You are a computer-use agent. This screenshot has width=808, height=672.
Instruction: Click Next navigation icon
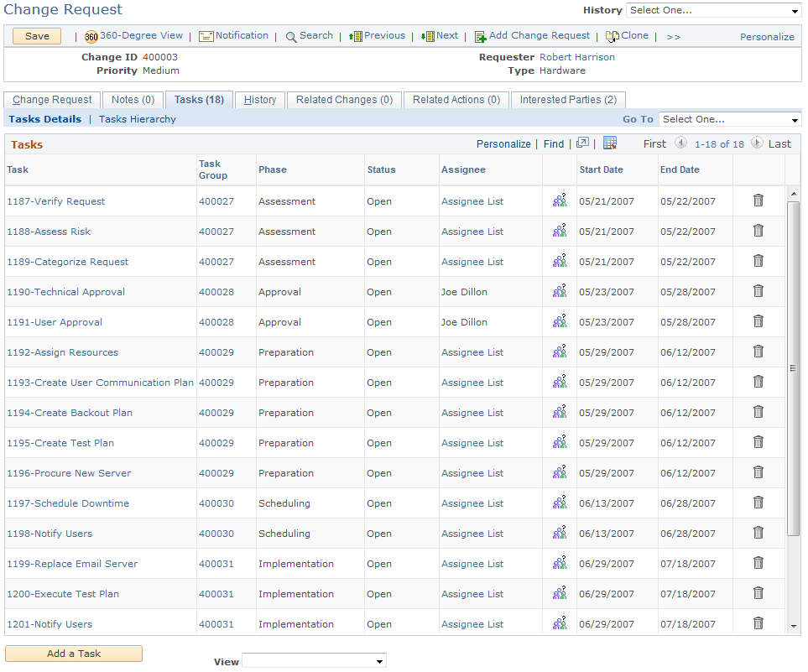(439, 36)
